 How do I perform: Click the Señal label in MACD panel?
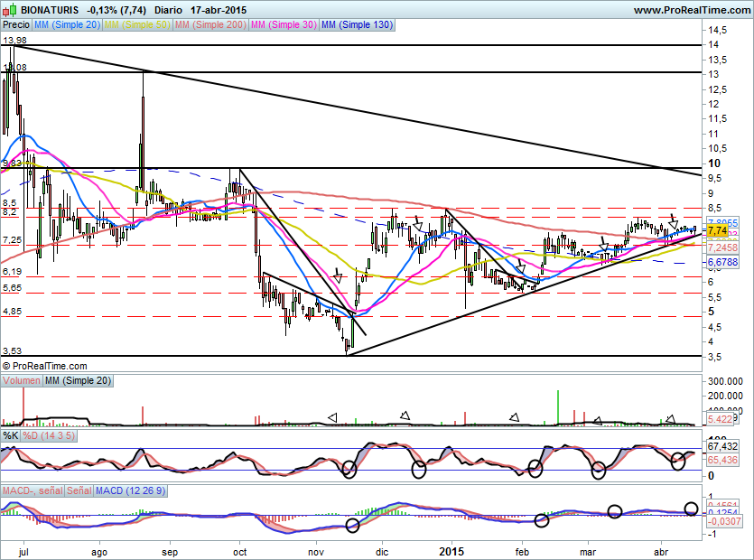click(x=79, y=490)
